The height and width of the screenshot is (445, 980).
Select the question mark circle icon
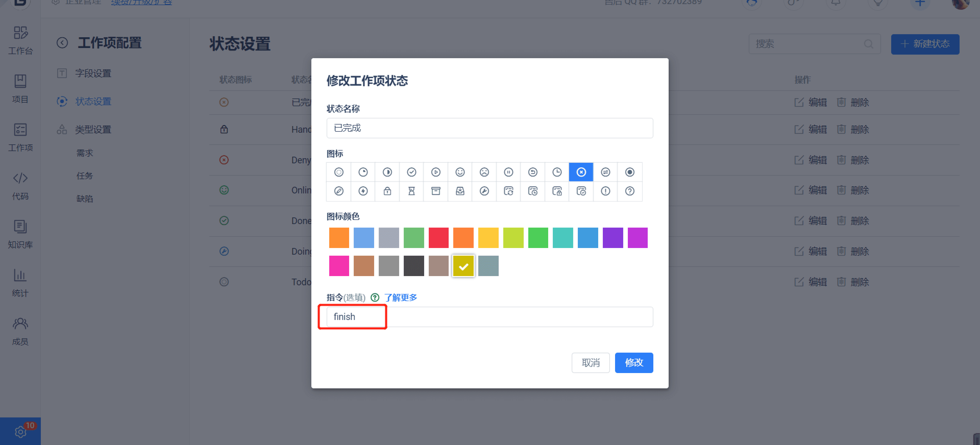point(630,191)
